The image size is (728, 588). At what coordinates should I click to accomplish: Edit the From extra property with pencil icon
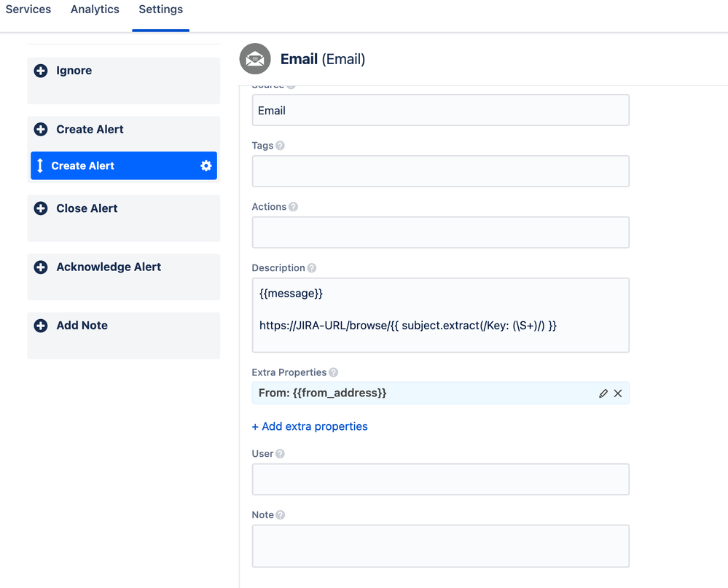[x=603, y=393]
